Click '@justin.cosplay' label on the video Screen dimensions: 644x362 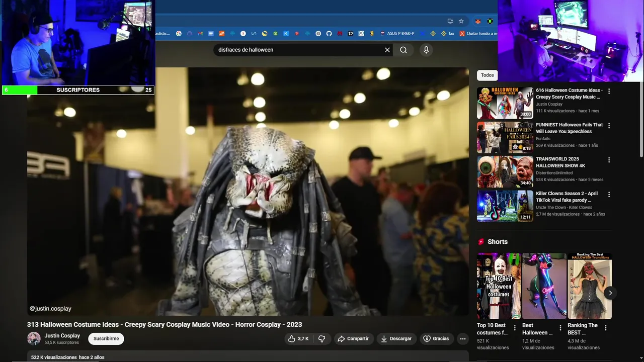click(50, 309)
